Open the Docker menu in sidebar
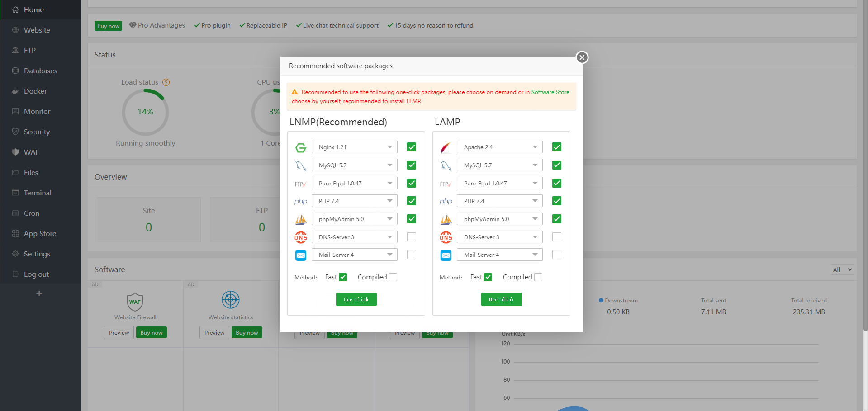868x411 pixels. point(35,91)
